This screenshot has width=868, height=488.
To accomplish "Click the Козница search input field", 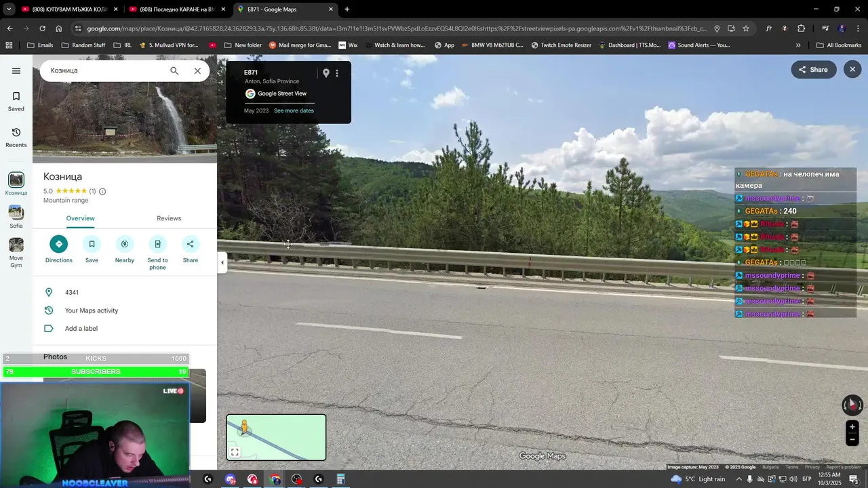I will click(105, 70).
